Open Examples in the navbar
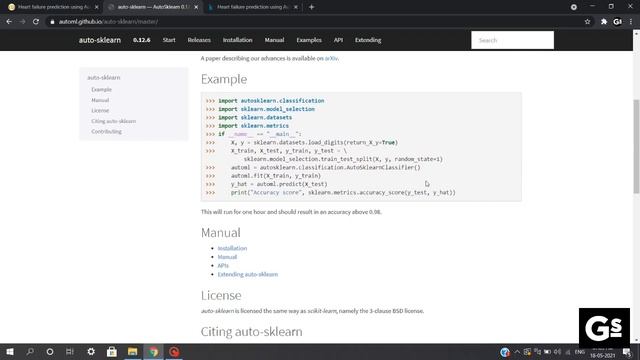Viewport: 640px width, 360px height. [x=309, y=40]
